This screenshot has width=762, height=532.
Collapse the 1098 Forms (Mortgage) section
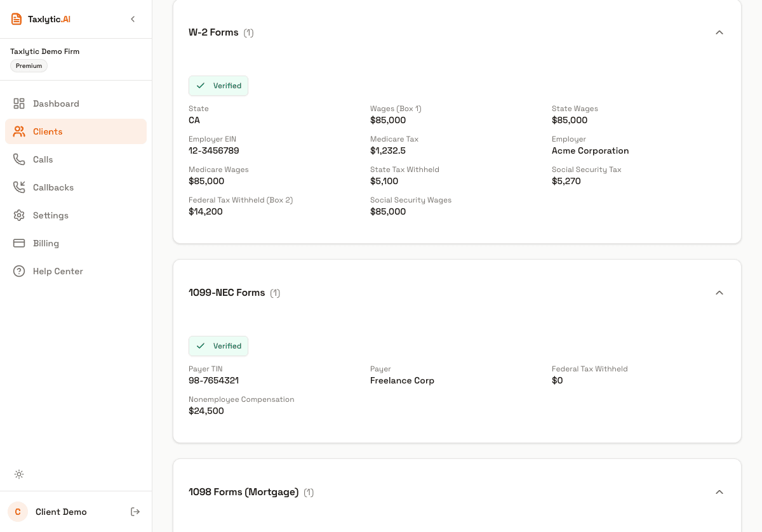click(719, 491)
